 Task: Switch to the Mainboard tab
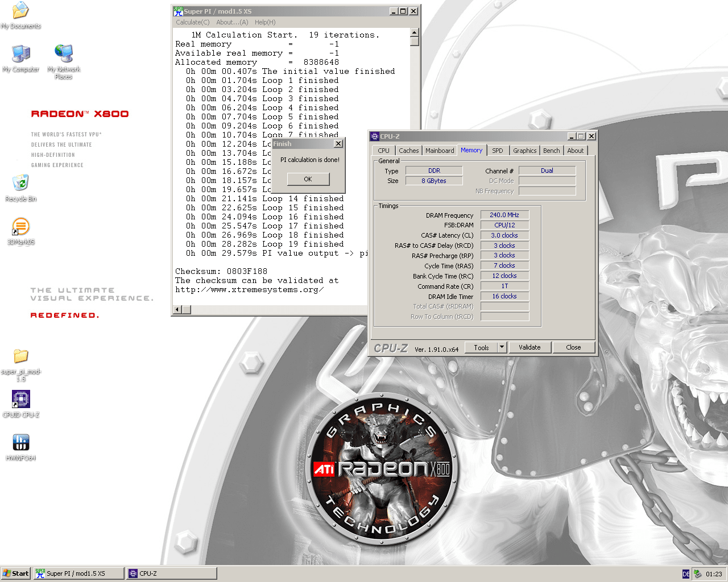[440, 151]
